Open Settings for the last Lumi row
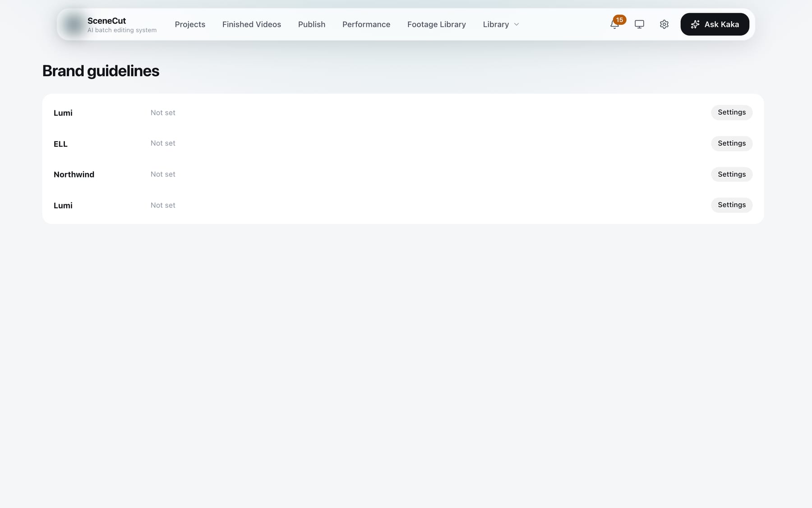This screenshot has height=508, width=812. coord(732,205)
